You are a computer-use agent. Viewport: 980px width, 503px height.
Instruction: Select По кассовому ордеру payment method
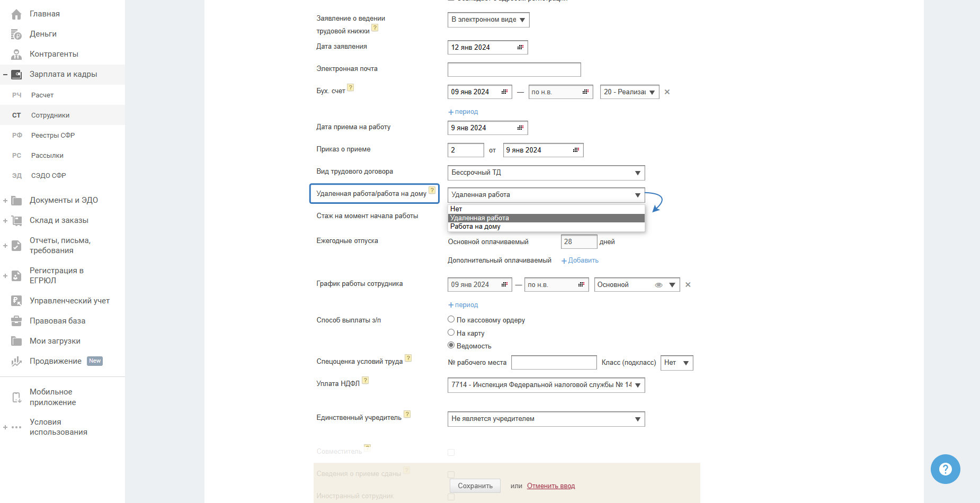pyautogui.click(x=451, y=319)
